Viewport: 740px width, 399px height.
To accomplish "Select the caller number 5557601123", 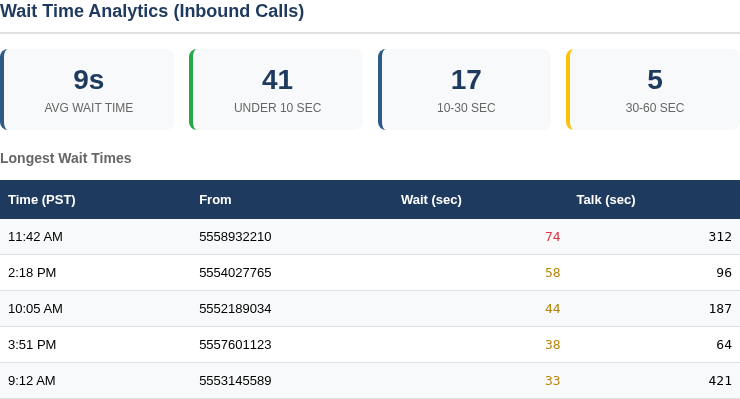I will click(x=235, y=345).
